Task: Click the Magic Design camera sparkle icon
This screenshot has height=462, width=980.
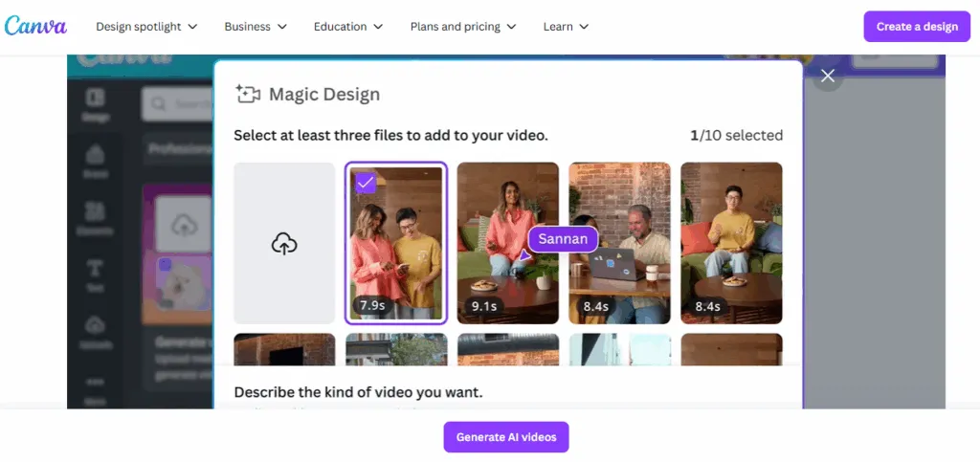Action: pos(248,94)
